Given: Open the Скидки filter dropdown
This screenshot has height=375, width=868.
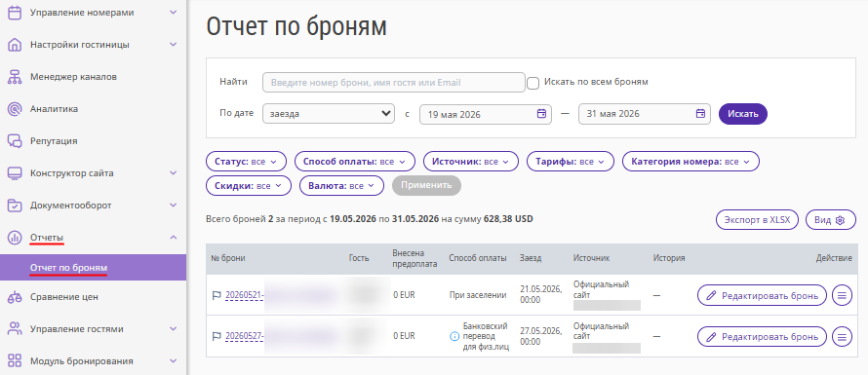Looking at the screenshot, I should click(x=248, y=185).
